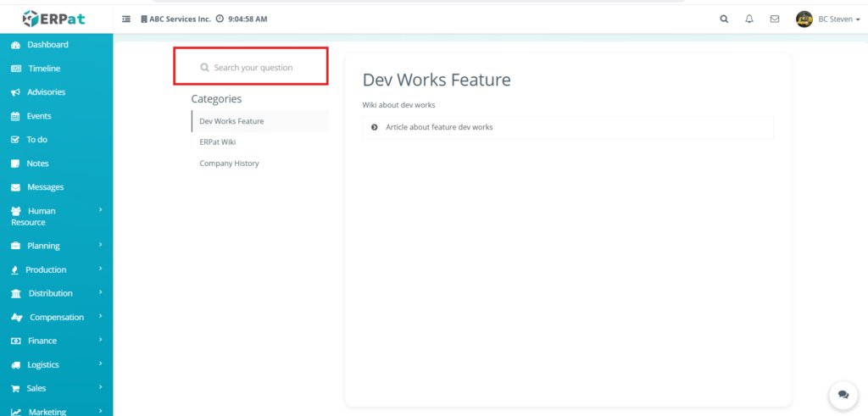Open the chat bubble widget
868x416 pixels.
pos(843,395)
